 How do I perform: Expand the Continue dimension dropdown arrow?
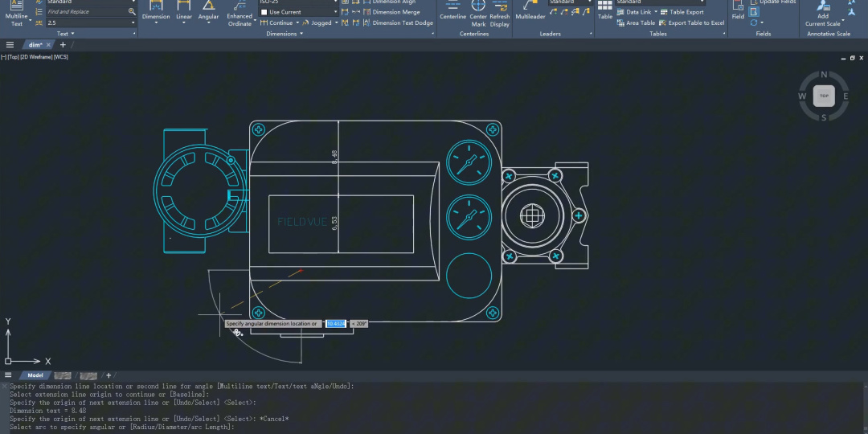coord(297,23)
